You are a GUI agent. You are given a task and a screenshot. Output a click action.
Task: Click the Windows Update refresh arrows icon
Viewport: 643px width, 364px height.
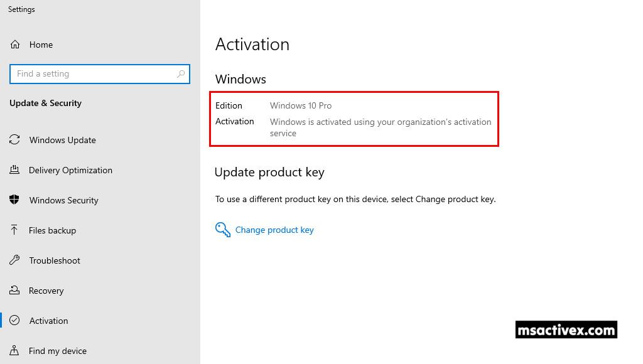[14, 140]
